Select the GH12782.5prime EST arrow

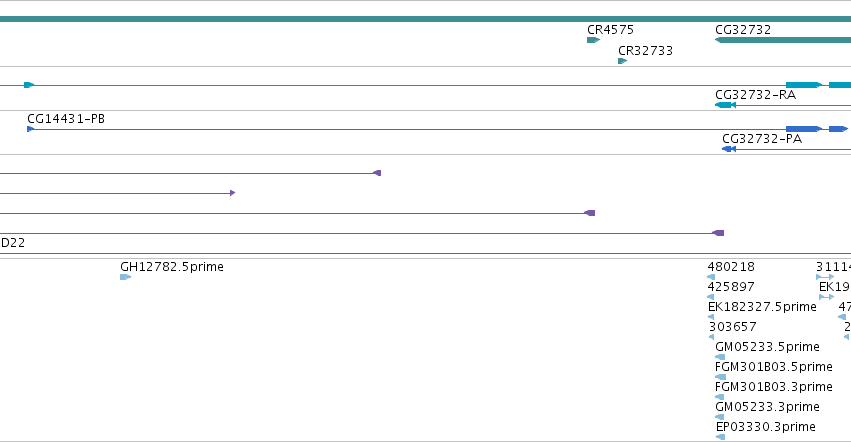coord(125,277)
